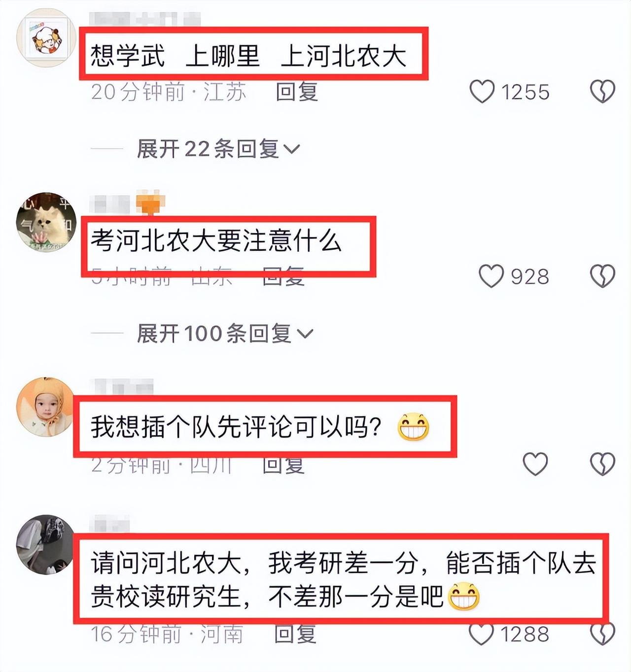Screen dimensions: 631x672
Task: Dislike the comment from Jiangsu
Action: 602,92
